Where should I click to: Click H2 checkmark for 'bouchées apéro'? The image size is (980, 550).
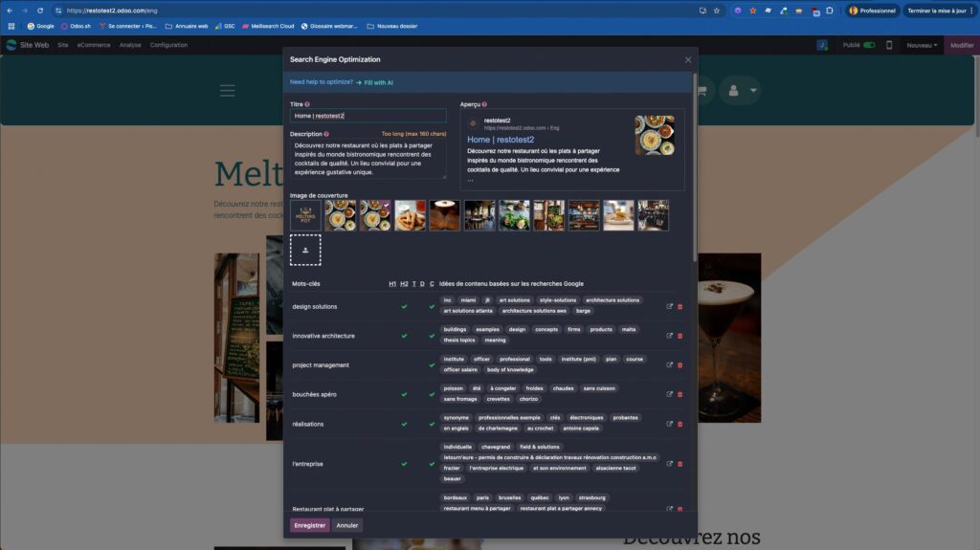[405, 395]
